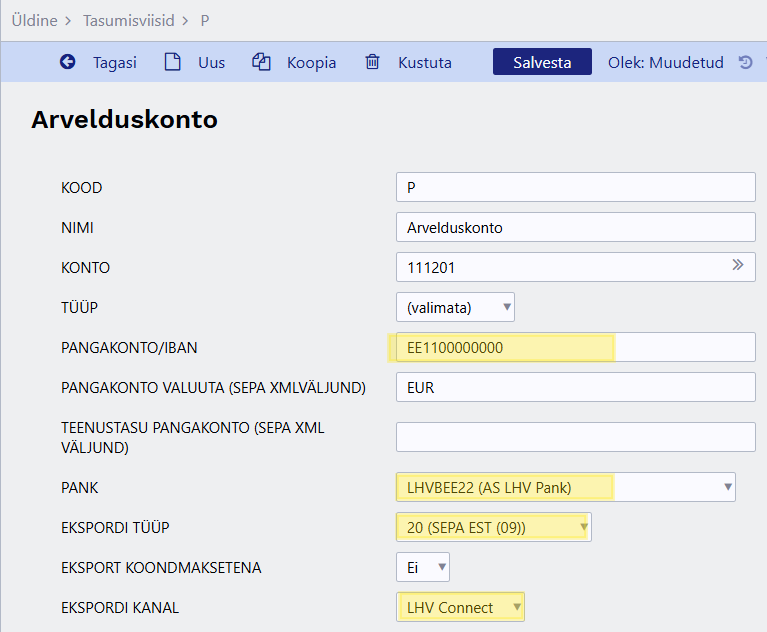767x632 pixels.
Task: Click the empty TEENUSTASU PANGAKONTO field
Action: tap(575, 437)
